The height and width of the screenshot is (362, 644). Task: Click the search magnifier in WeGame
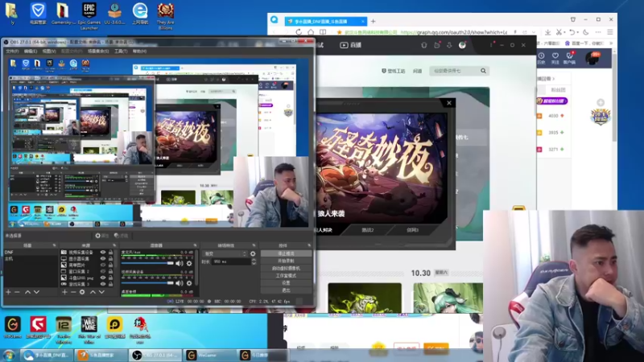tap(484, 71)
